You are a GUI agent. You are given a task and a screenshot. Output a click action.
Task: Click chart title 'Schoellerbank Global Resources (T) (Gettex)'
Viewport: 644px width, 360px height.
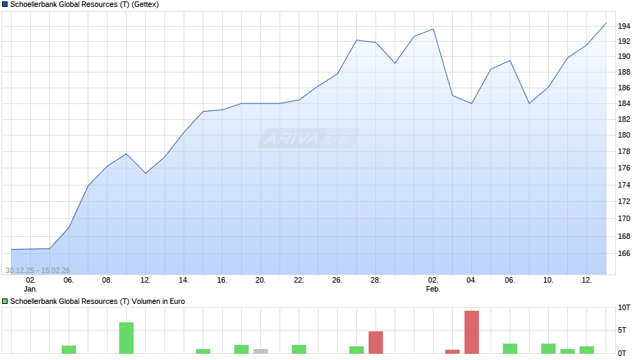[x=84, y=5]
